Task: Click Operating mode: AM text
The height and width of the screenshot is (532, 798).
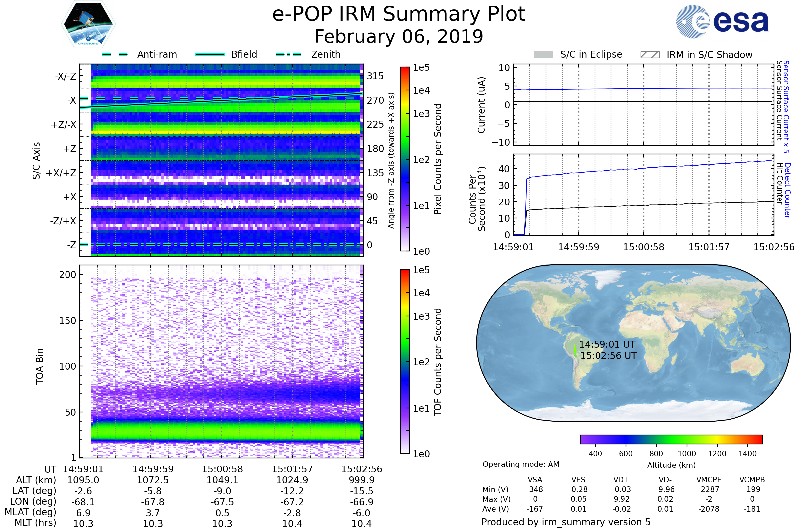Action: tap(520, 464)
